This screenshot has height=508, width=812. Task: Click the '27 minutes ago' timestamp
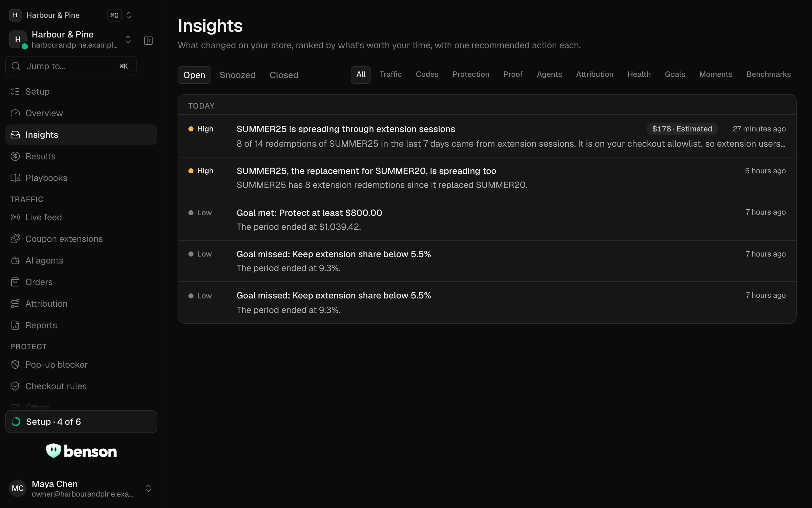pos(759,129)
